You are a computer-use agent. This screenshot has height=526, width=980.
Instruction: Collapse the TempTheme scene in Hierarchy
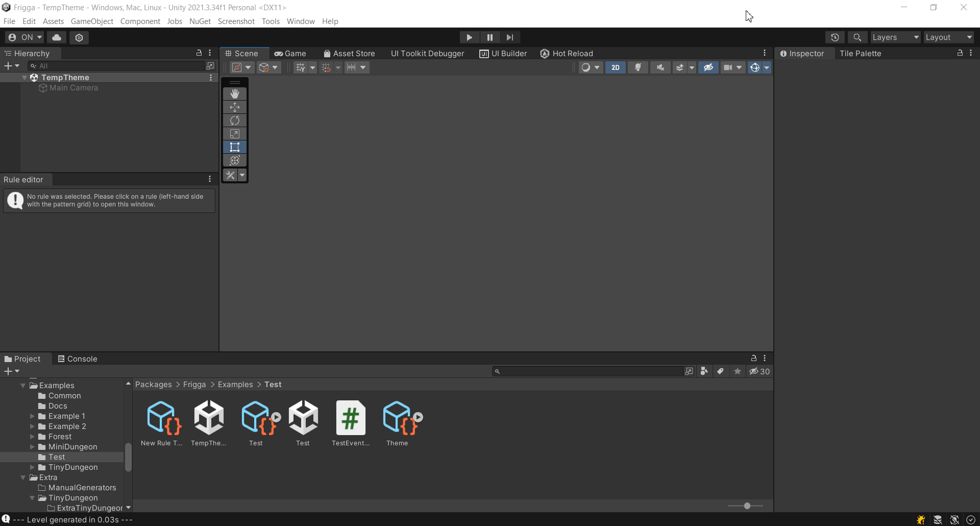click(x=24, y=78)
